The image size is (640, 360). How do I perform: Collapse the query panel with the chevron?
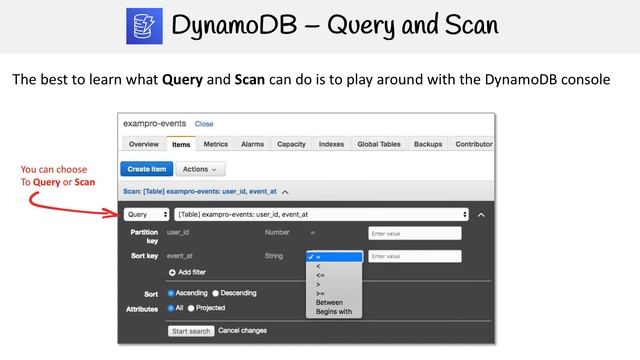click(x=481, y=215)
